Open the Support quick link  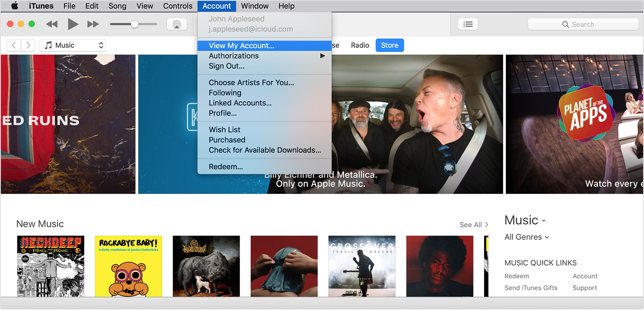pos(585,288)
